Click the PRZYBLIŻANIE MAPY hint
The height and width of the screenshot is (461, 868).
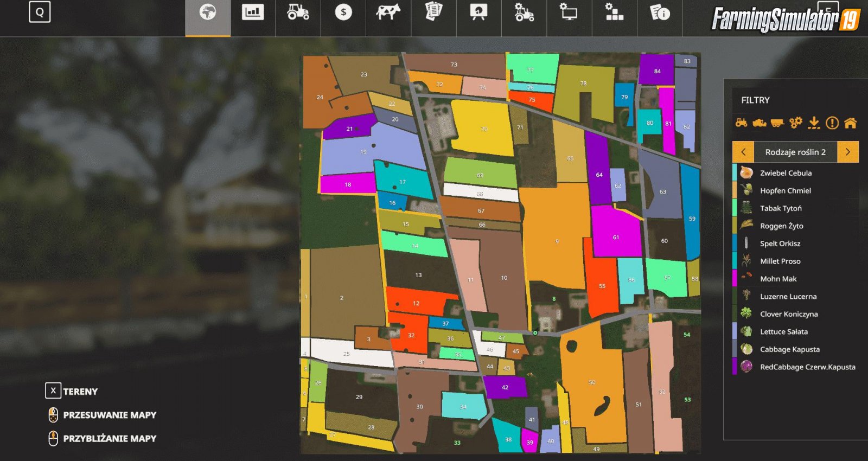[110, 438]
